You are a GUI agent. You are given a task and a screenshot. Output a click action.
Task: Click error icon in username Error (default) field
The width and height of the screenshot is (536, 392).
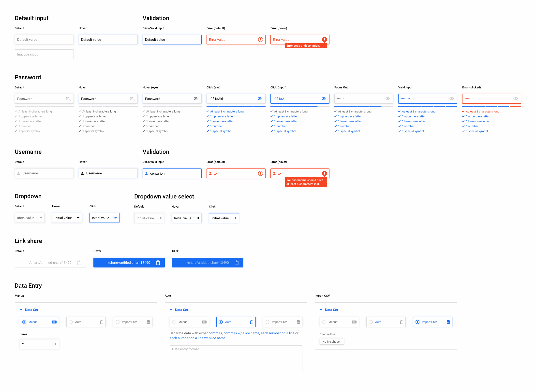click(261, 173)
